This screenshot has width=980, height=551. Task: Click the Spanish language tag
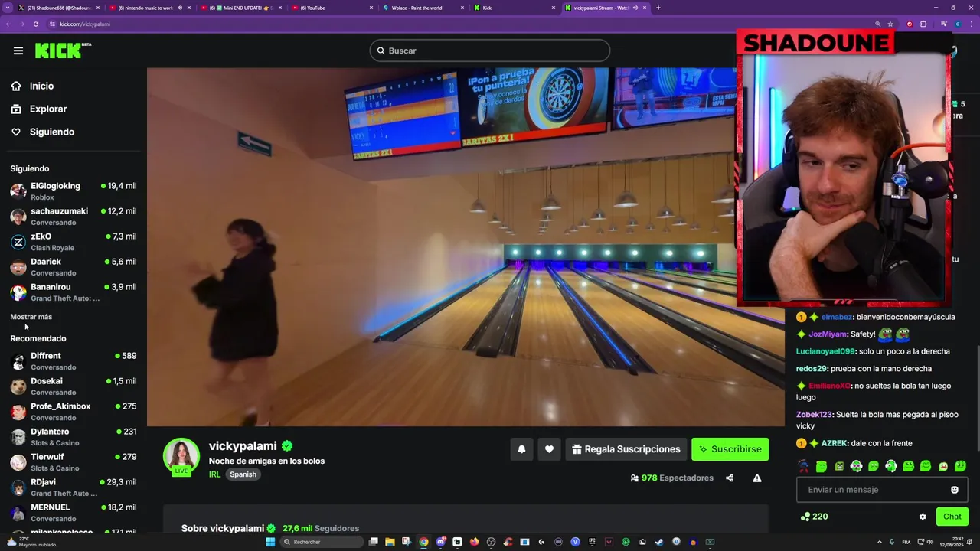(243, 474)
